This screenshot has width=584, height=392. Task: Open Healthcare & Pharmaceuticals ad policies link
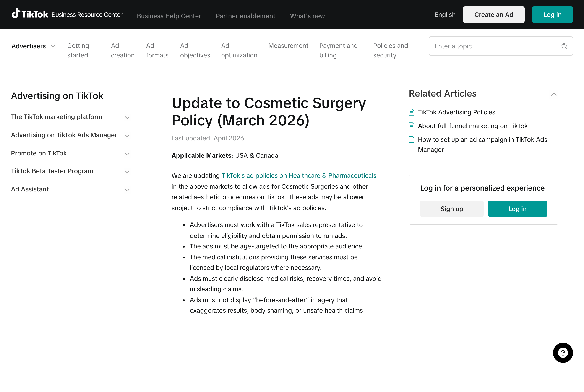click(299, 175)
